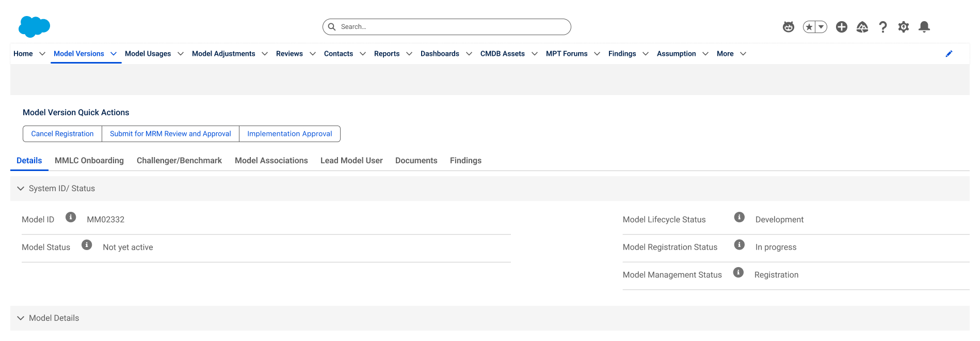
Task: Open the Contacts nav item
Action: coord(339,54)
